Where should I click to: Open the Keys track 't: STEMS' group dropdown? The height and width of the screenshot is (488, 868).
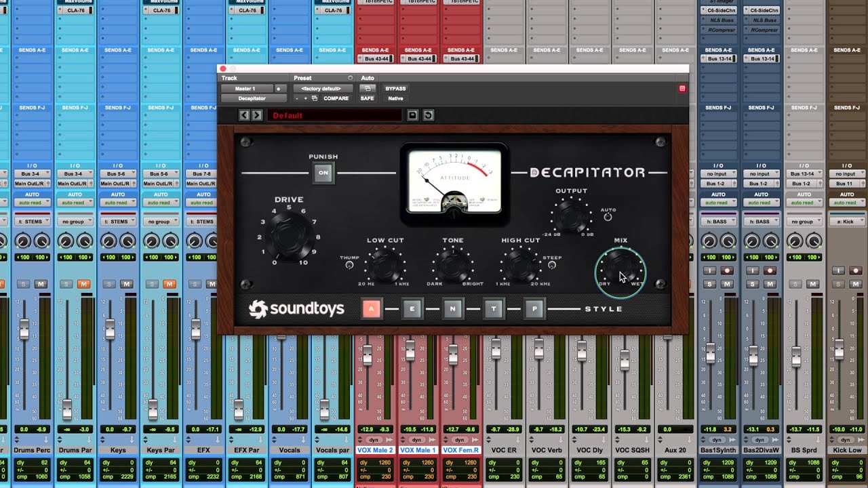117,222
